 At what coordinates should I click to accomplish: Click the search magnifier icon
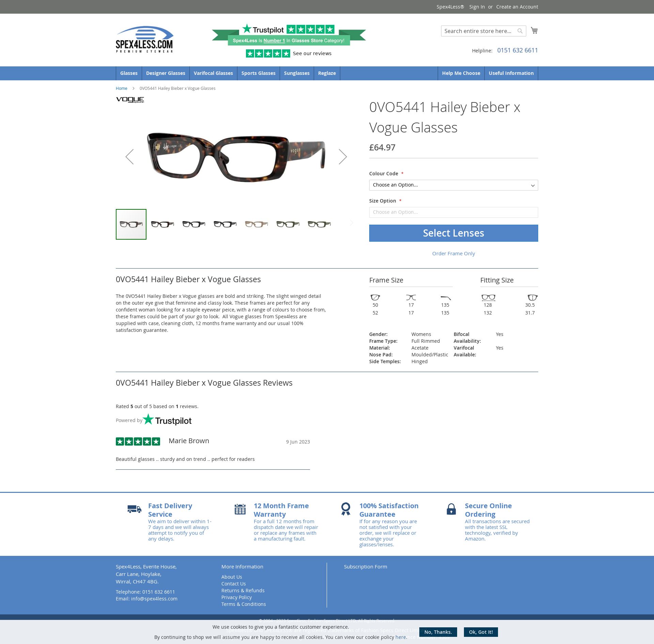point(520,31)
